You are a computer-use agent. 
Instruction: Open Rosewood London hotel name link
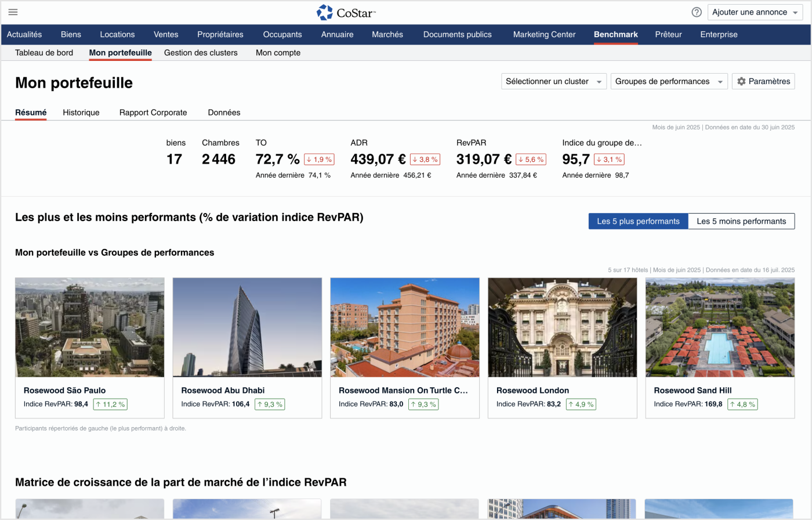[x=532, y=390]
